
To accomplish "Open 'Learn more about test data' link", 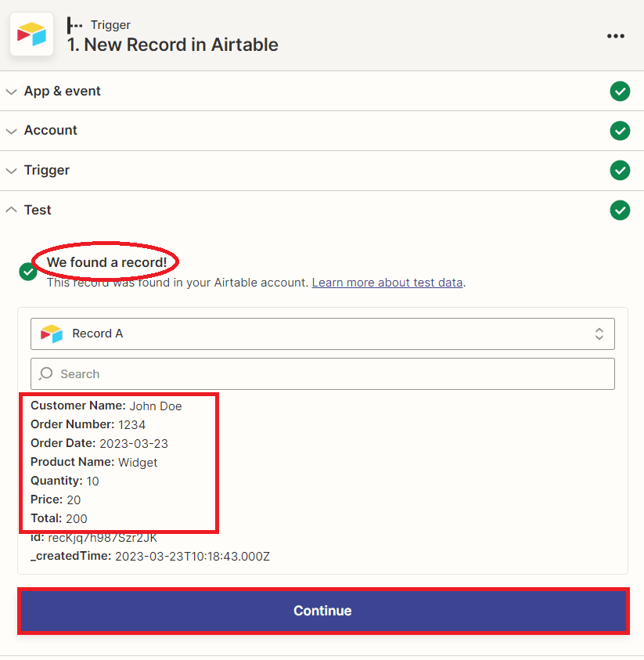I will point(387,283).
